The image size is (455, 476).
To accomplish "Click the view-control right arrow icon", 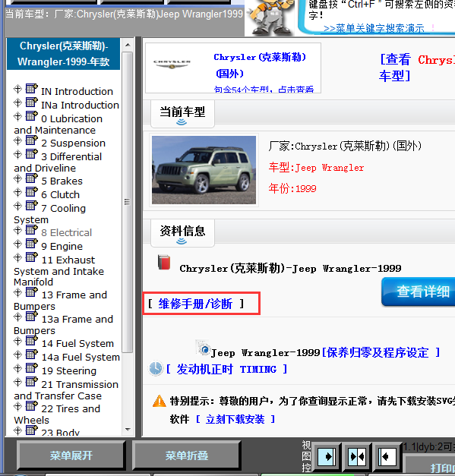I will [x=326, y=457].
